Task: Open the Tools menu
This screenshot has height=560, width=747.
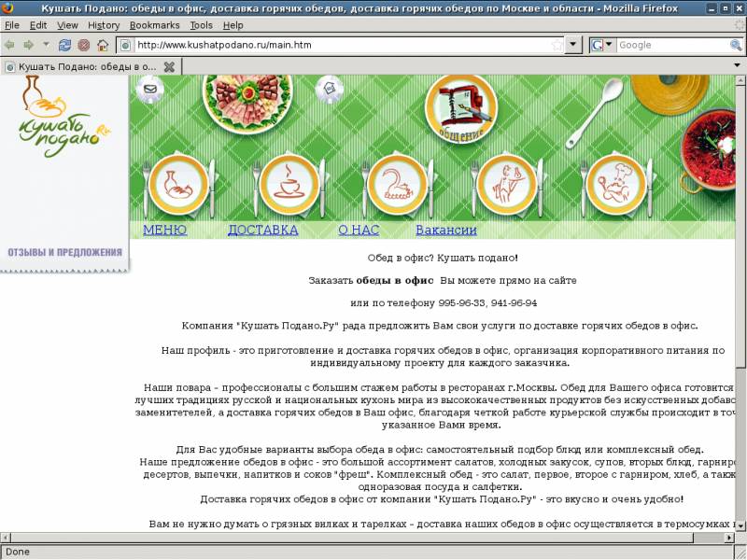Action: point(201,25)
